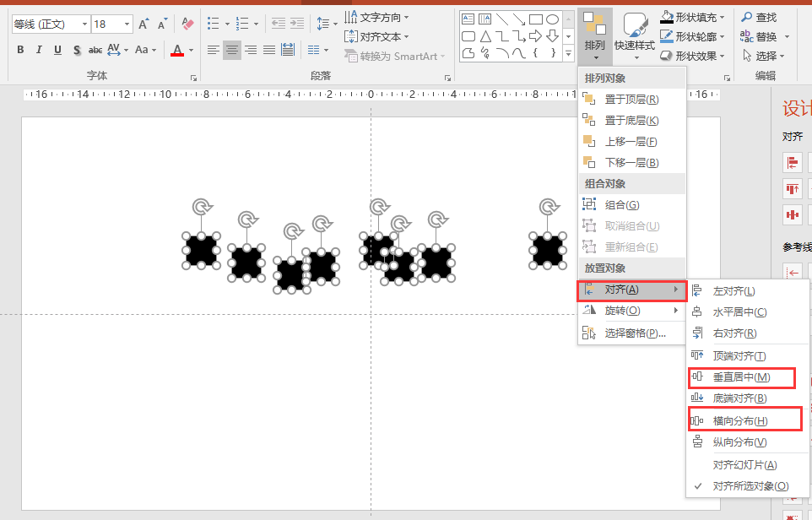Align text left in paragraph group

(214, 50)
